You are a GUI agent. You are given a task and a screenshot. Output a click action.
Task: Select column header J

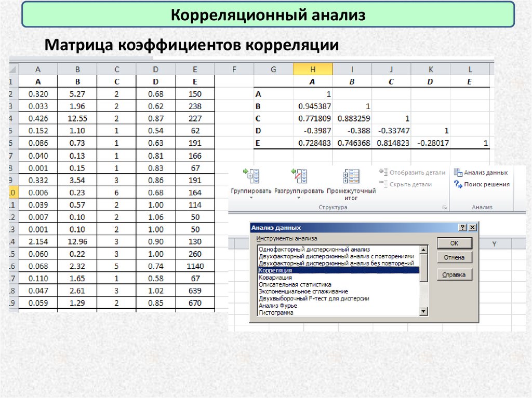tap(391, 70)
